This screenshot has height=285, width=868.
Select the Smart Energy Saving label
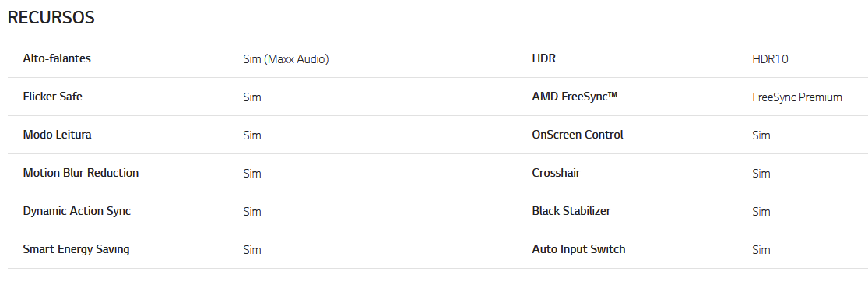click(76, 249)
